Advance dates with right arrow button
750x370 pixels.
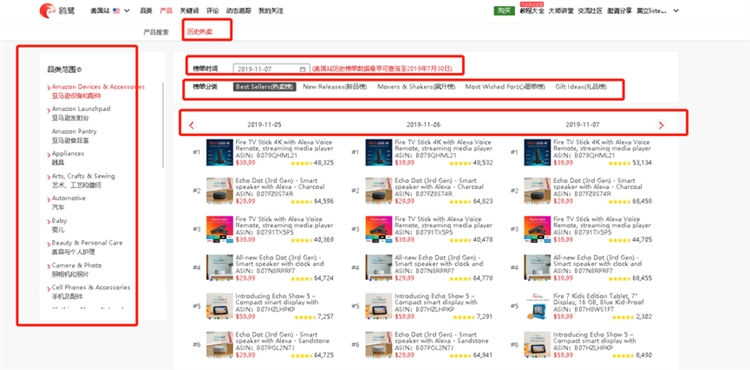pos(661,125)
